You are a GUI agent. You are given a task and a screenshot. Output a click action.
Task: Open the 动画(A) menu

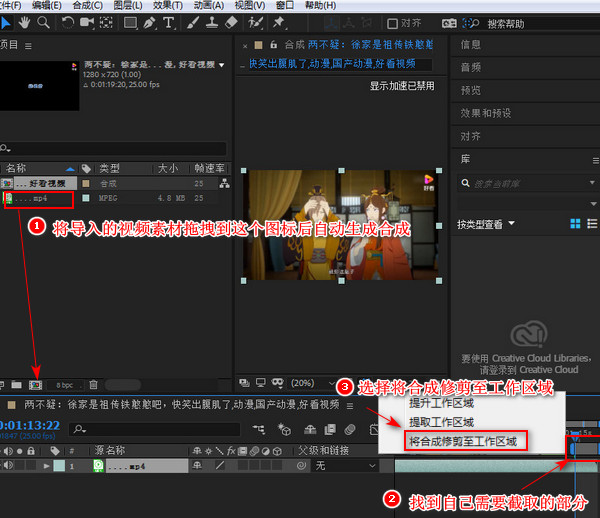tap(209, 5)
